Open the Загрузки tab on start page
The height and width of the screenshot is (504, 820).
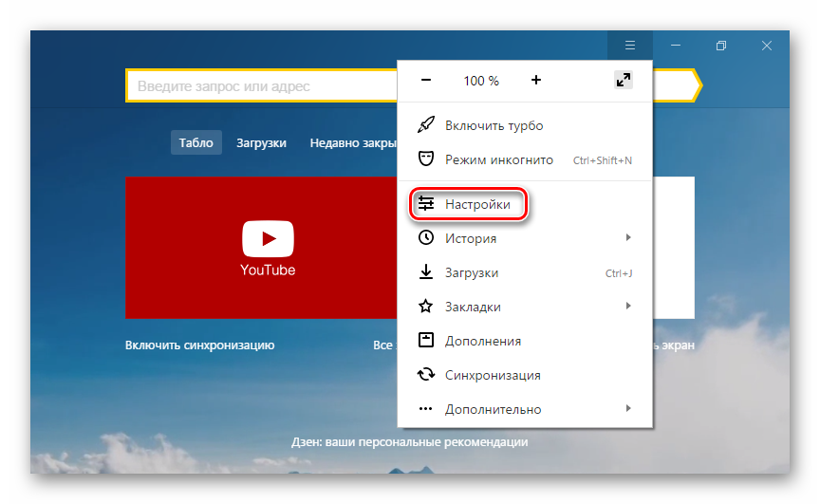(261, 142)
